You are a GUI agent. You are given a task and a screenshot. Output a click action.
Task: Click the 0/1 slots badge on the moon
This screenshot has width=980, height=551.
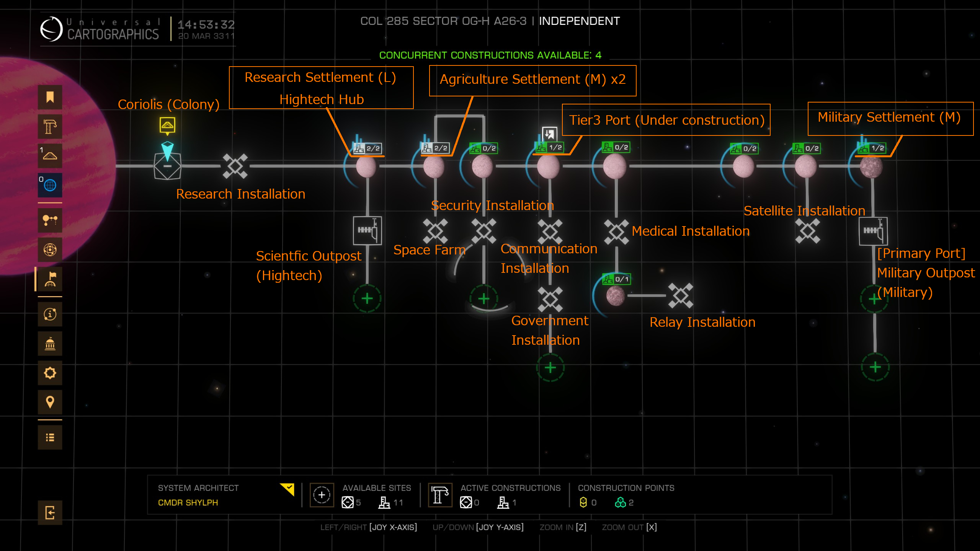pos(616,279)
